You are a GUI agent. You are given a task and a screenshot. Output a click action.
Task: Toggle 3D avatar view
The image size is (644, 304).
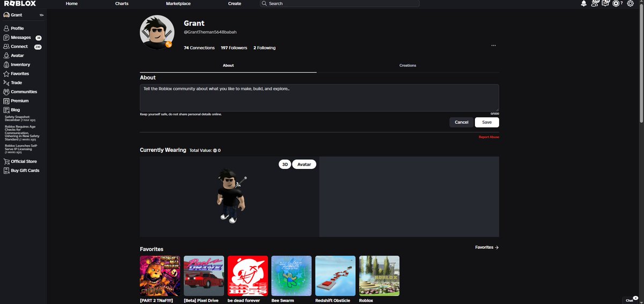click(285, 165)
